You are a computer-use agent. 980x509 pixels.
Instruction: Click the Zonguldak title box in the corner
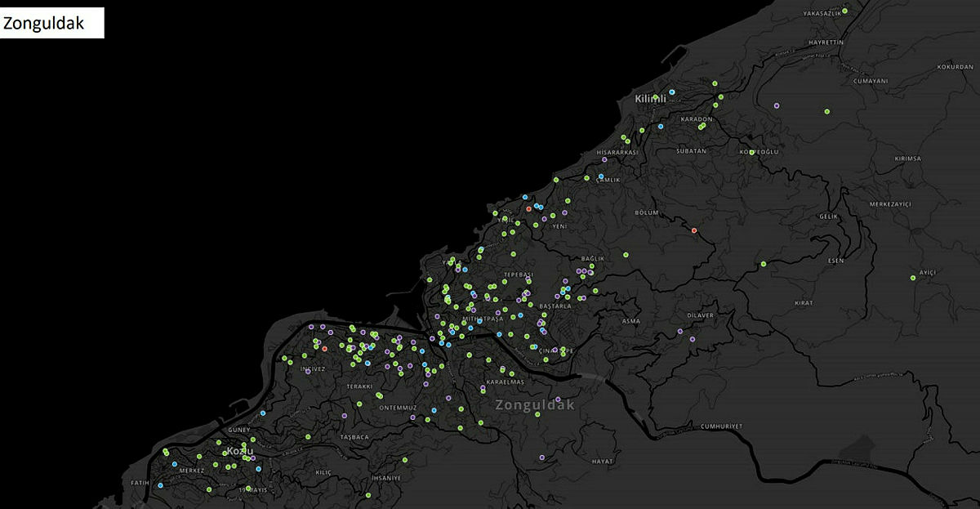[x=53, y=24]
